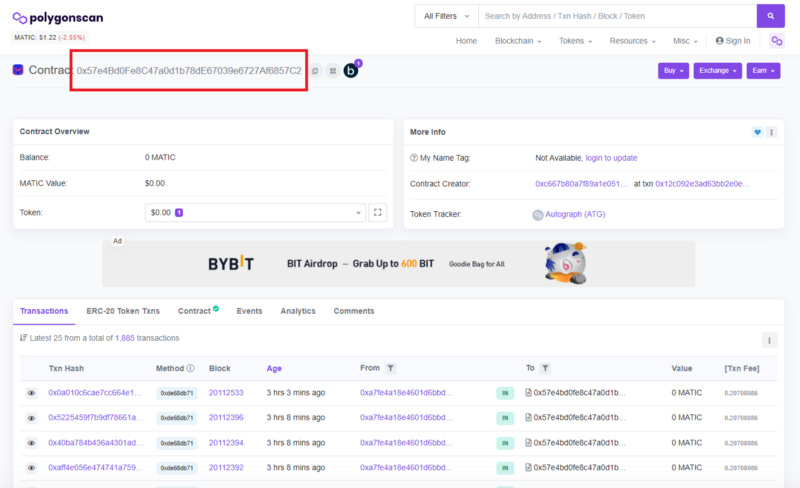Click the purple search magnifier button

point(770,16)
